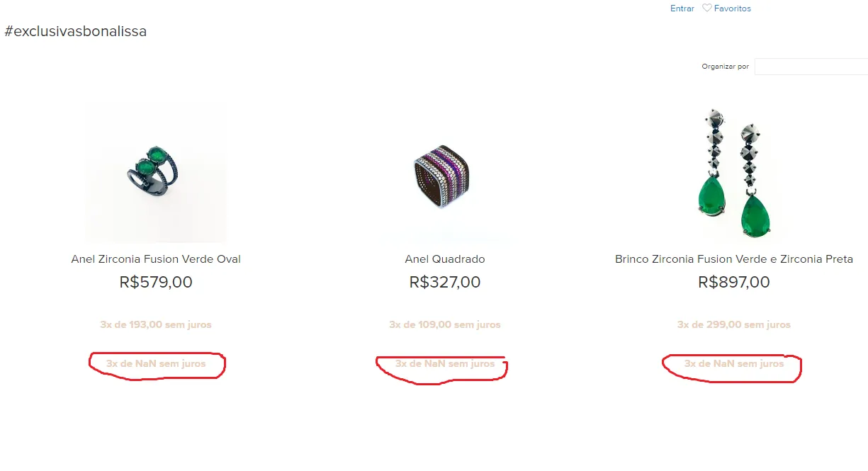Click the Favoritos heart icon
The height and width of the screenshot is (471, 868).
706,8
